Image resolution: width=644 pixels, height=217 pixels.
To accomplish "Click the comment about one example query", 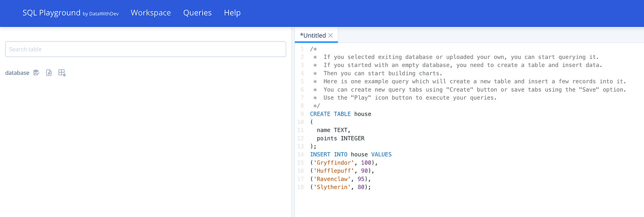I will (470, 81).
